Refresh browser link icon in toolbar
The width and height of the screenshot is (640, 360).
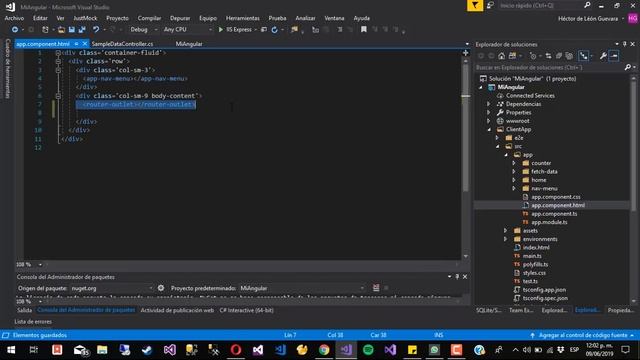pyautogui.click(x=275, y=29)
